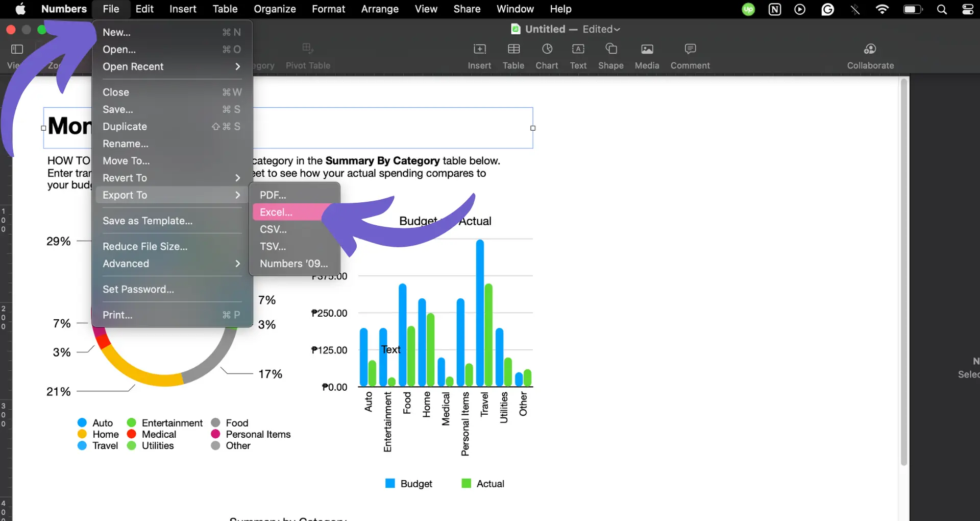Expand the Revert To submenu
980x521 pixels.
click(x=171, y=178)
